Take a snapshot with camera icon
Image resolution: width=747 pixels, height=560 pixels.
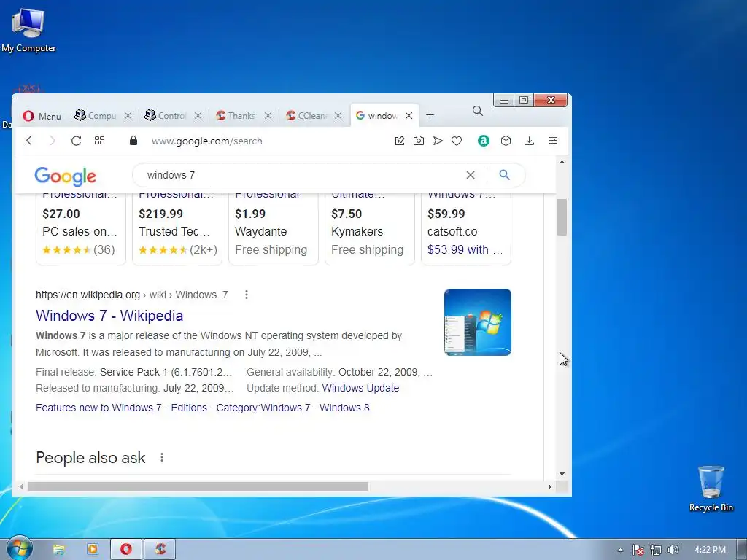pyautogui.click(x=418, y=141)
